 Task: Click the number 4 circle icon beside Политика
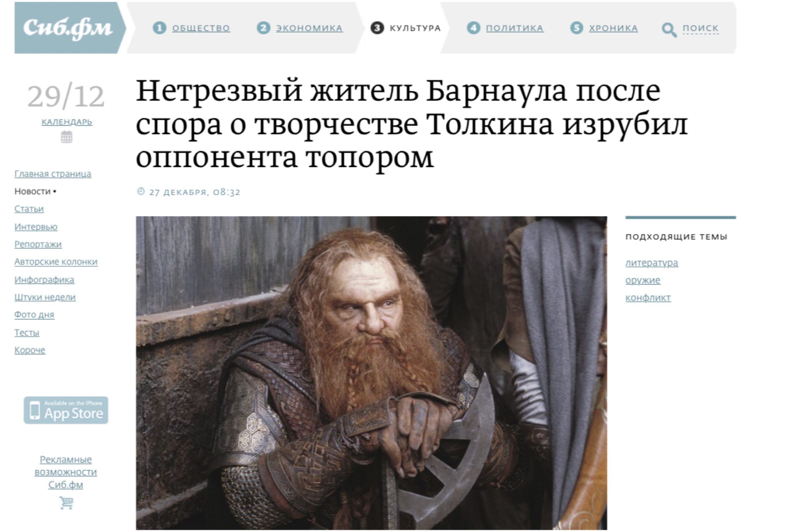tap(473, 28)
